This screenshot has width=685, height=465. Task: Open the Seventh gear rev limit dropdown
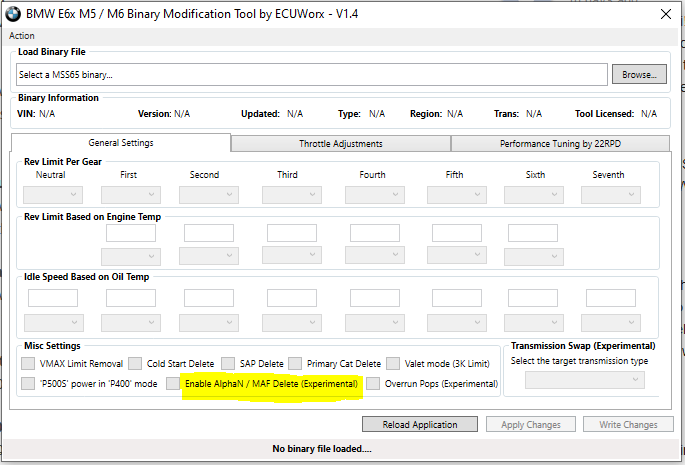(611, 194)
